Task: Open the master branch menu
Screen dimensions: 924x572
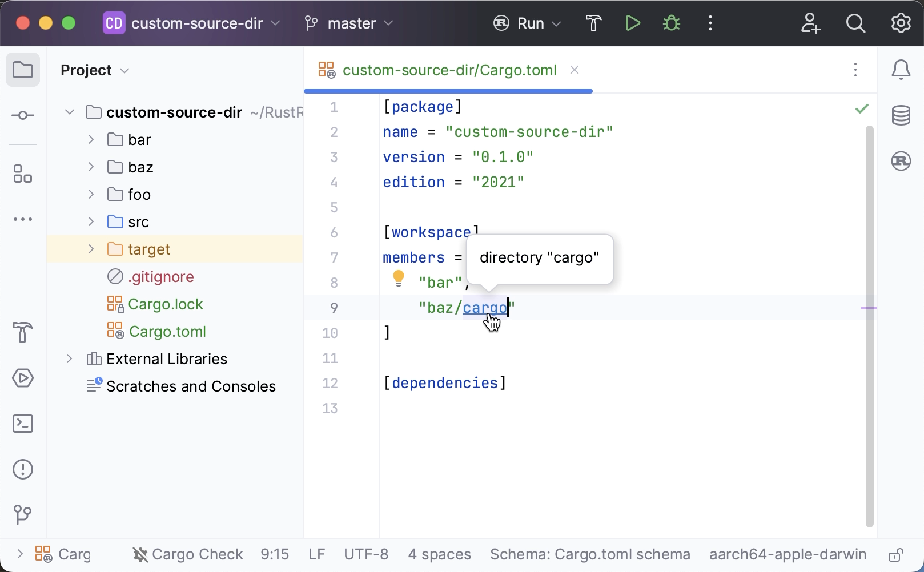Action: [348, 23]
